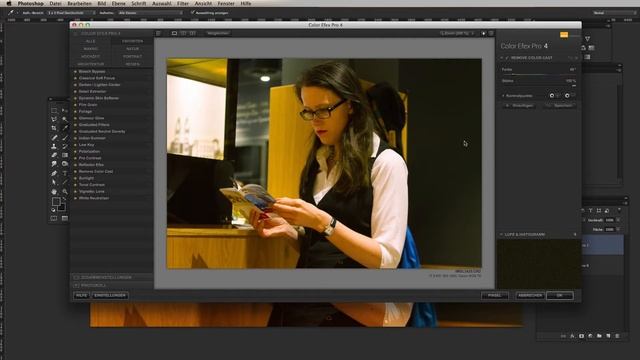The image size is (640, 360).
Task: Click the EINSTELLUNGEN button
Action: (110, 295)
